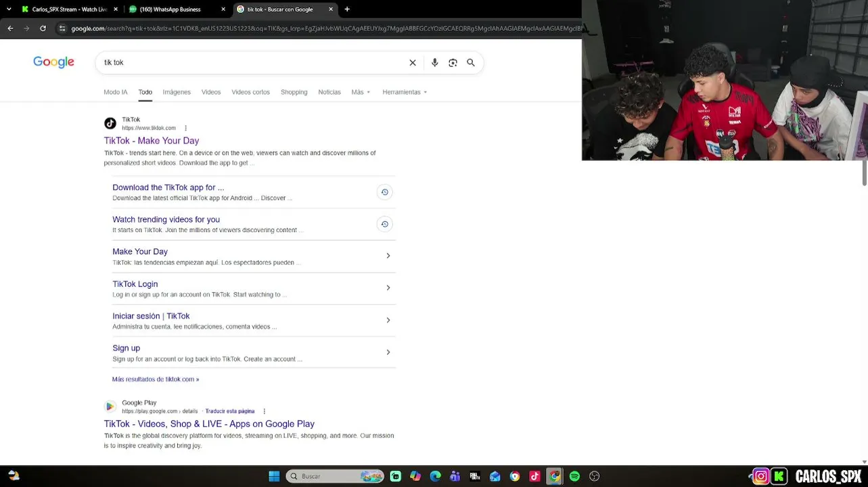Viewport: 868px width, 487px height.
Task: Clear the Google search box text
Action: [x=413, y=62]
